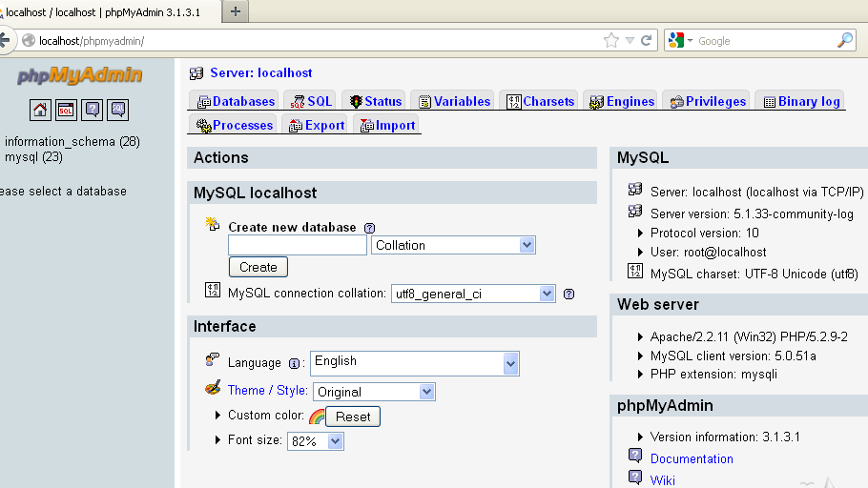Click the Google search input field
Image resolution: width=868 pixels, height=488 pixels.
coord(765,41)
